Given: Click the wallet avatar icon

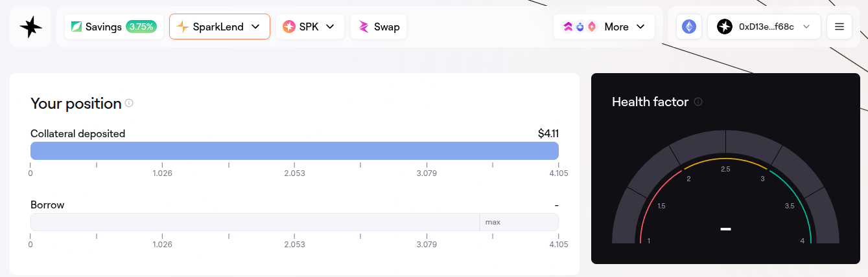Looking at the screenshot, I should [x=725, y=27].
